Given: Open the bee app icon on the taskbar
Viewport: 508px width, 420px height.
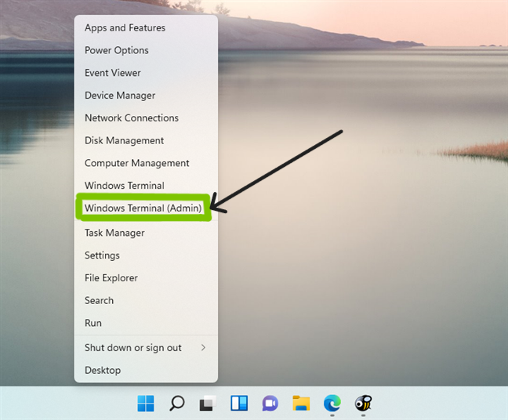Looking at the screenshot, I should [x=363, y=404].
